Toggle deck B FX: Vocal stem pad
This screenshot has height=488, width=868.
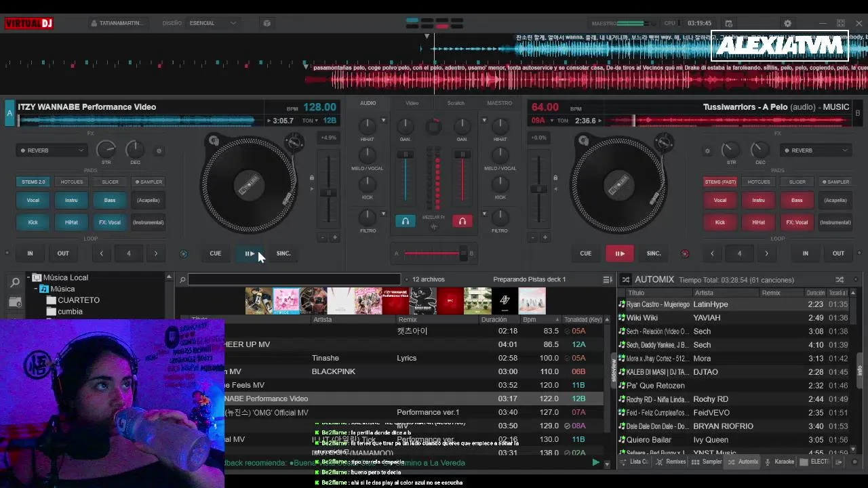tap(797, 222)
